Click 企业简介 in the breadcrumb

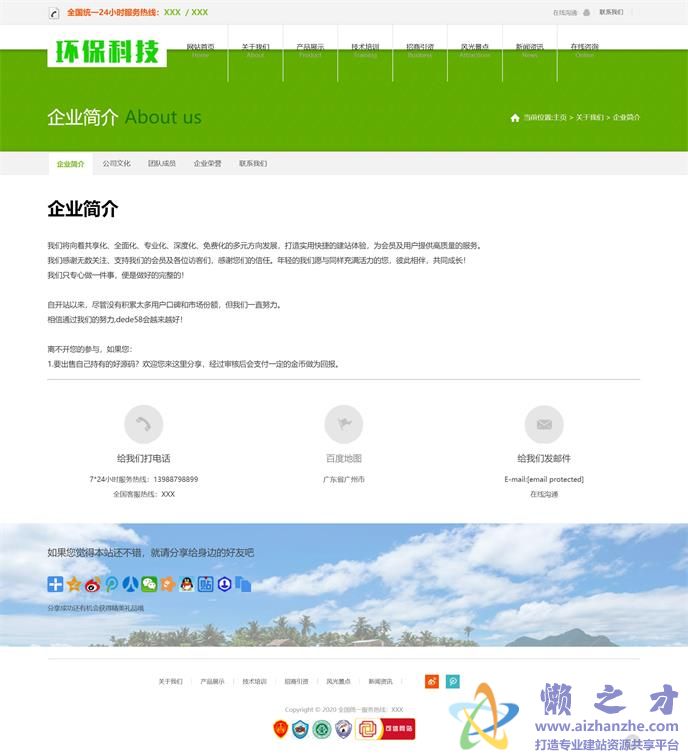click(626, 117)
